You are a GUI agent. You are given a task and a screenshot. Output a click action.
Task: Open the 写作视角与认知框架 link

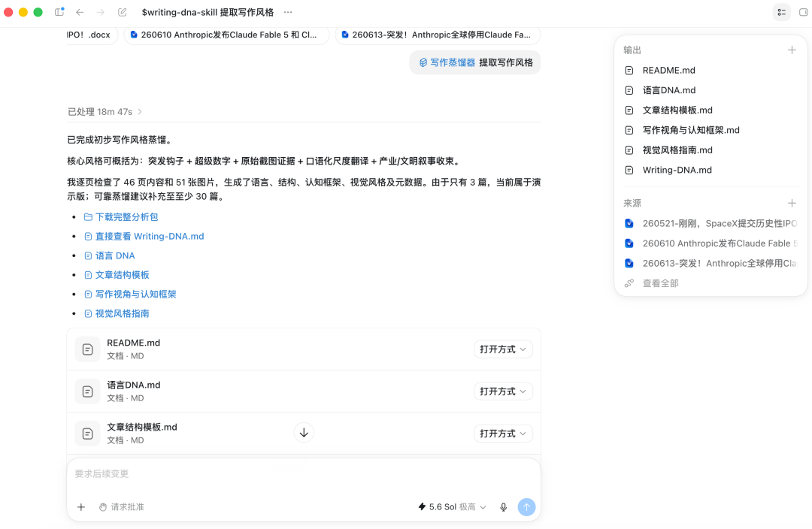tap(130, 294)
